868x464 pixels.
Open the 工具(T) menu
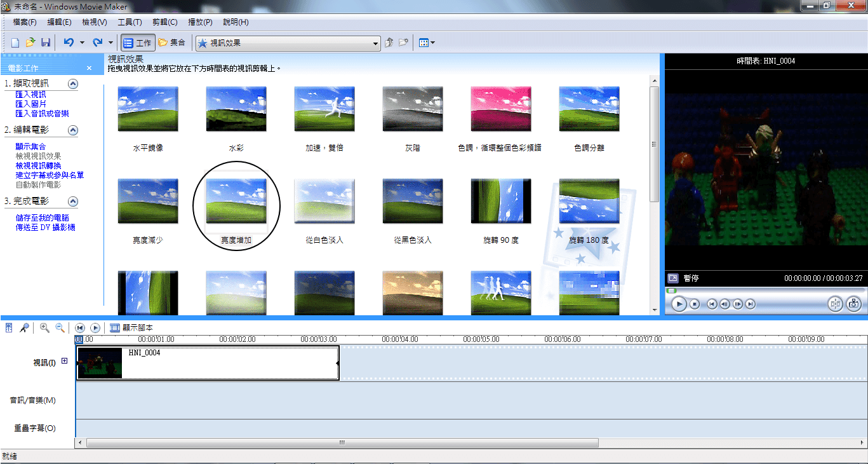pyautogui.click(x=130, y=22)
